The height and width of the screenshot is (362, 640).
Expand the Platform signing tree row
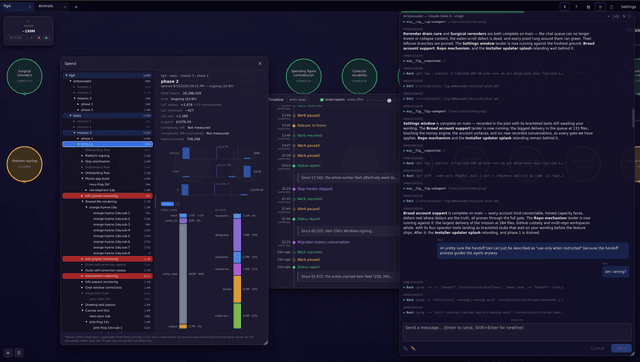(x=82, y=155)
